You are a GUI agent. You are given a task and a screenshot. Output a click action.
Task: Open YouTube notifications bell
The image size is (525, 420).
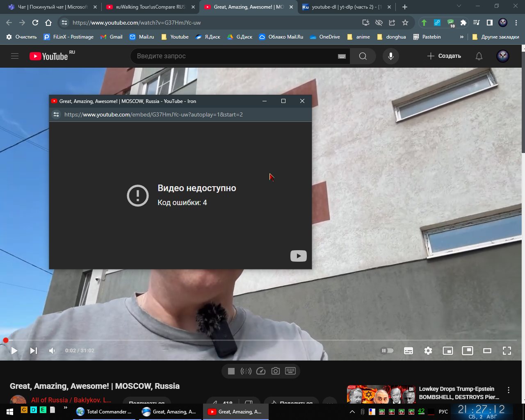tap(479, 56)
